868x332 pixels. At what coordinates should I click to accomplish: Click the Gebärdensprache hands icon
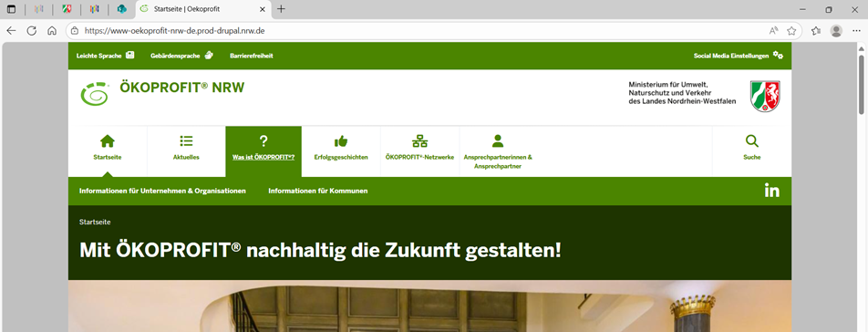[x=209, y=55]
